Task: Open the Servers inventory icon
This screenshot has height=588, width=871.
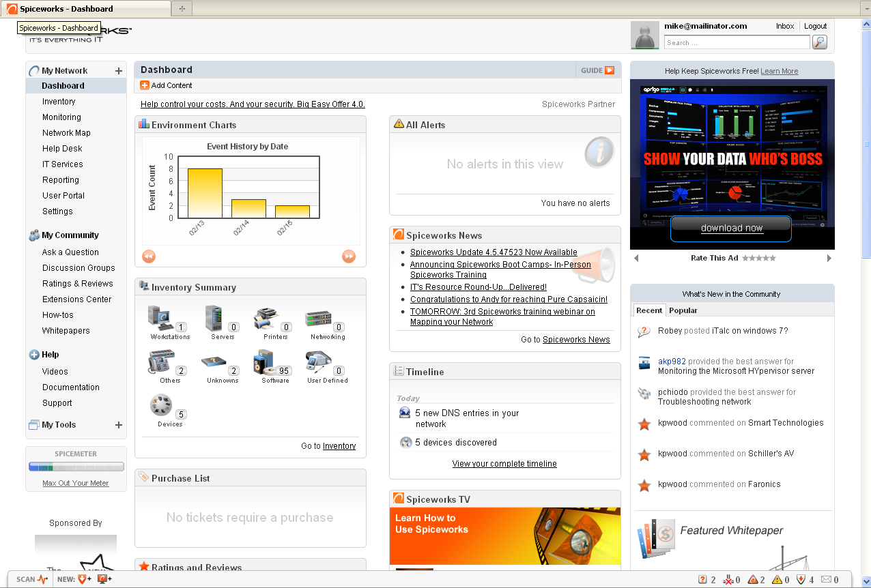Action: tap(214, 318)
